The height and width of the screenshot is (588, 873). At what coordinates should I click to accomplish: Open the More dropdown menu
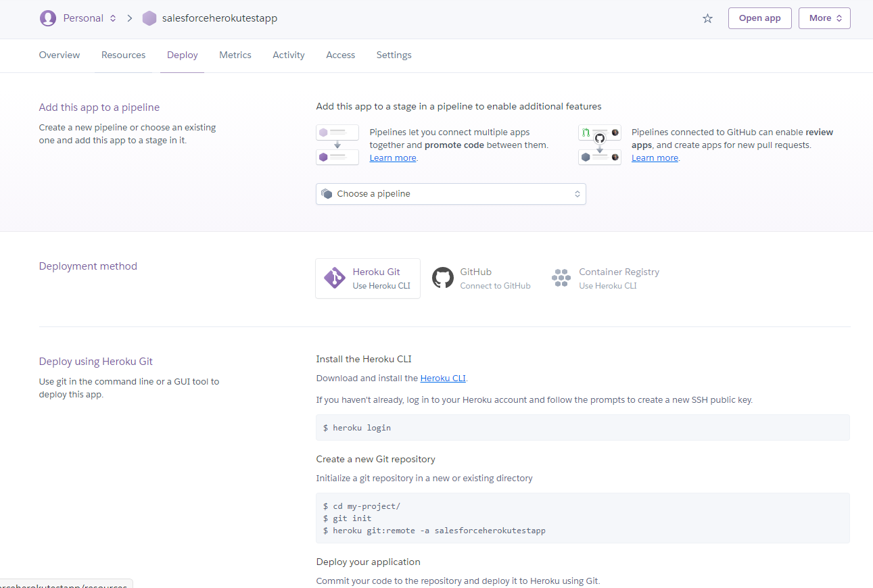coord(824,18)
